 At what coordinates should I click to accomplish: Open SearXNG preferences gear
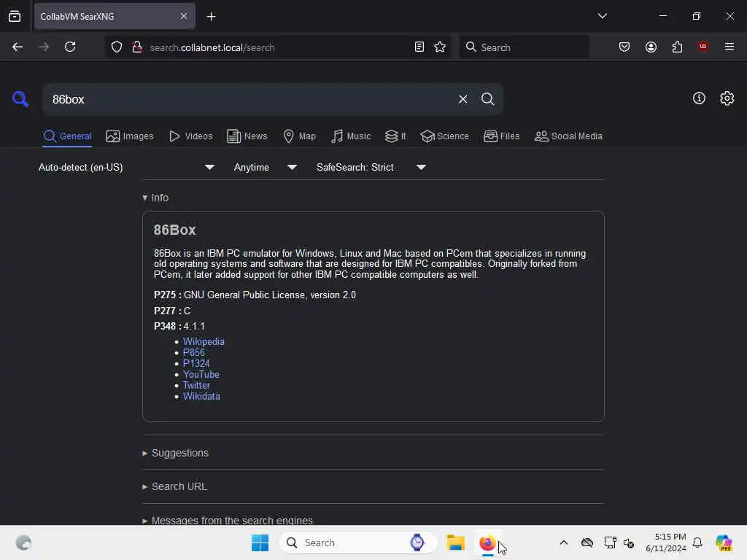point(727,98)
